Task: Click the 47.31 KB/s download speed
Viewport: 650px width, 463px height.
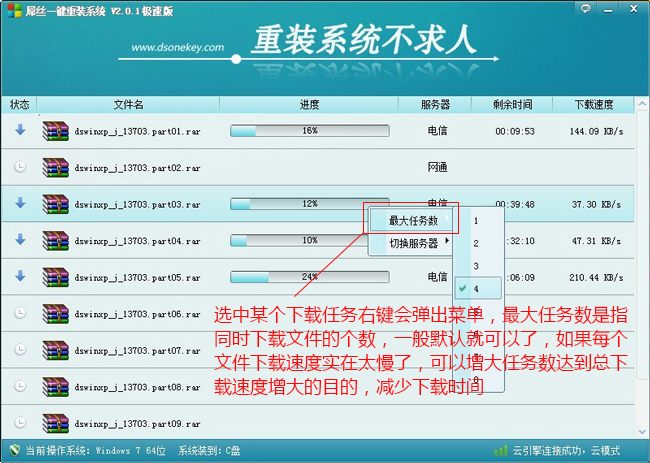Action: point(596,241)
